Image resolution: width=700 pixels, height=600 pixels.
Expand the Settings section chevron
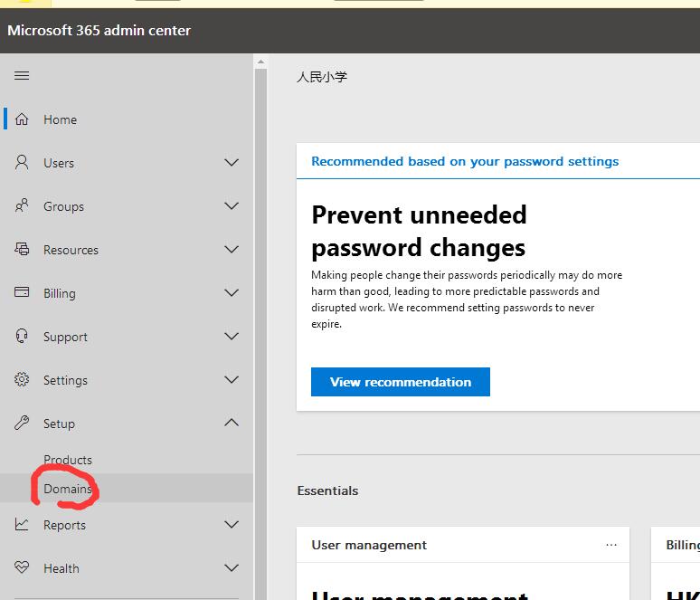point(232,380)
